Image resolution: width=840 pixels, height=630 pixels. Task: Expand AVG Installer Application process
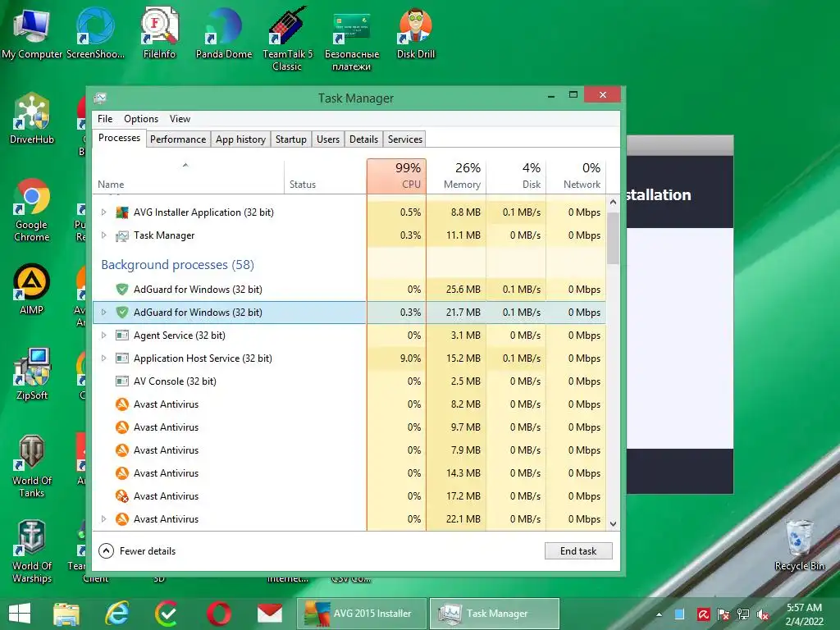pos(104,212)
